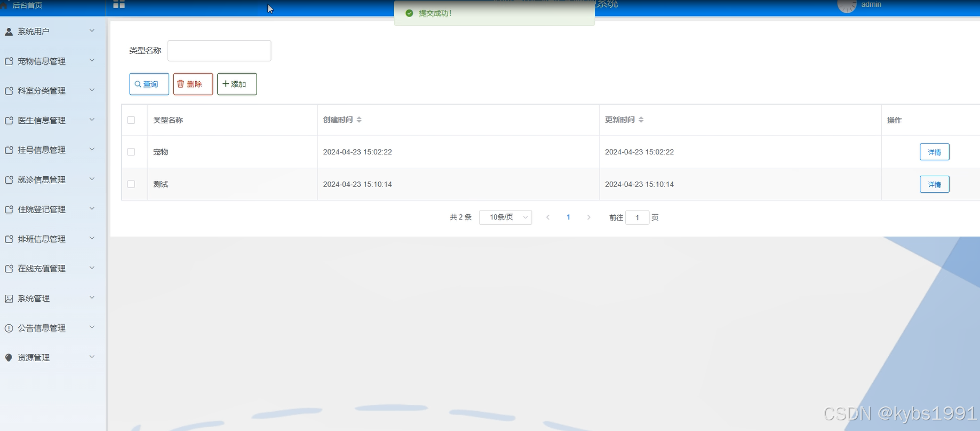Click the 共 2 条 total count

[460, 217]
